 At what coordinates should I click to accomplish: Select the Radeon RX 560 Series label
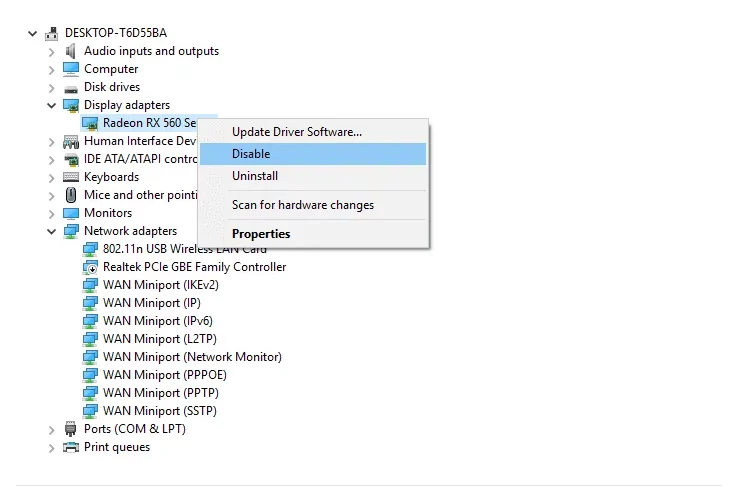pyautogui.click(x=149, y=123)
